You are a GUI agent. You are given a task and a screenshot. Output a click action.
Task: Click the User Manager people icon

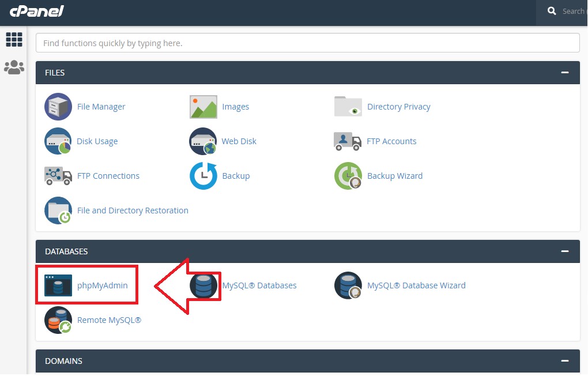[14, 67]
